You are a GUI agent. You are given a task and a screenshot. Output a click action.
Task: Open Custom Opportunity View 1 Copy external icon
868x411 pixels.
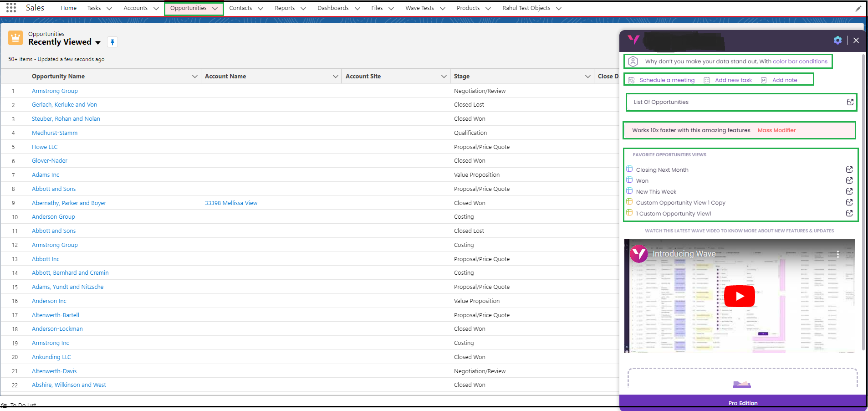[849, 202]
